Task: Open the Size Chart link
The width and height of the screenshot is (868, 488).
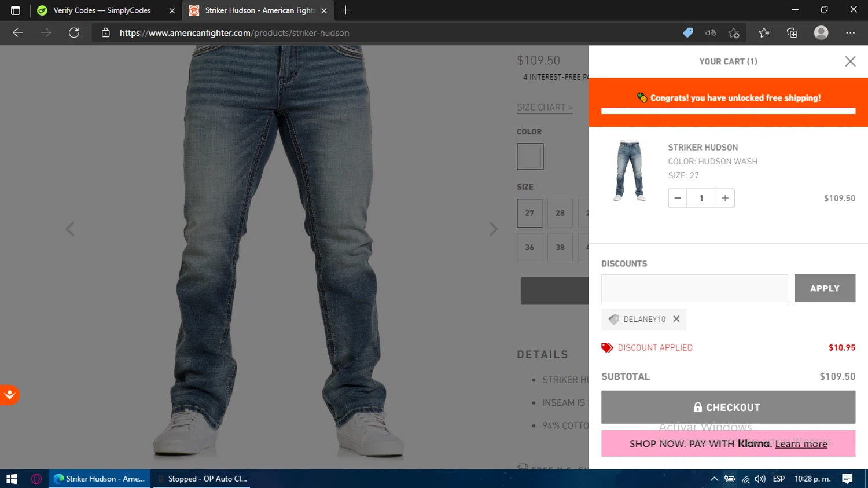Action: (x=545, y=107)
